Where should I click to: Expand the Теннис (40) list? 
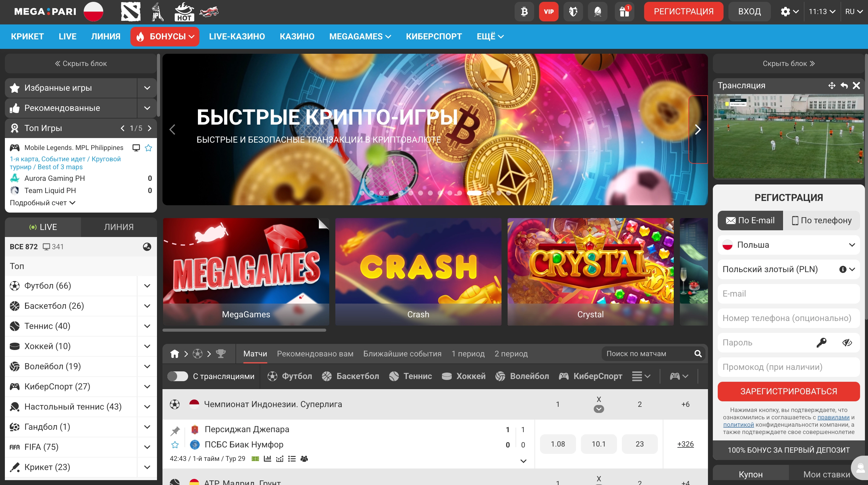click(147, 326)
